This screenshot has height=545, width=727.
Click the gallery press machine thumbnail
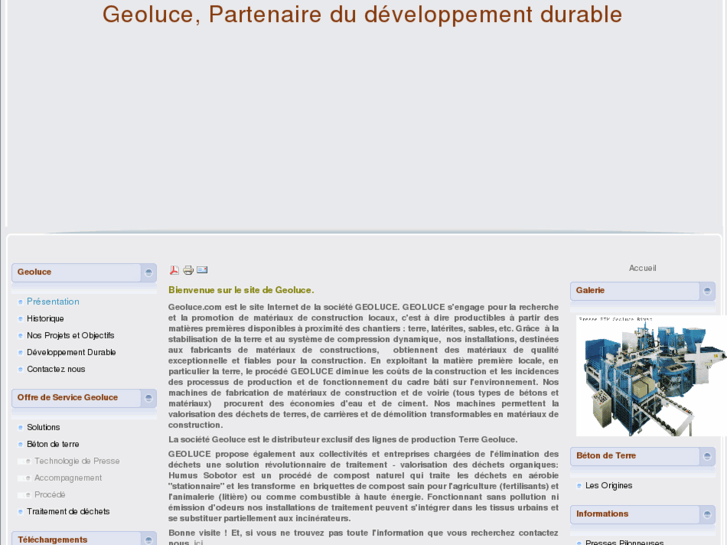coord(651,376)
